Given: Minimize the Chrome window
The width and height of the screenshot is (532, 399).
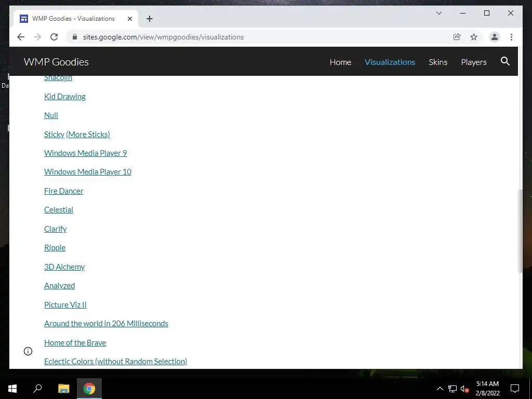Looking at the screenshot, I should (463, 13).
